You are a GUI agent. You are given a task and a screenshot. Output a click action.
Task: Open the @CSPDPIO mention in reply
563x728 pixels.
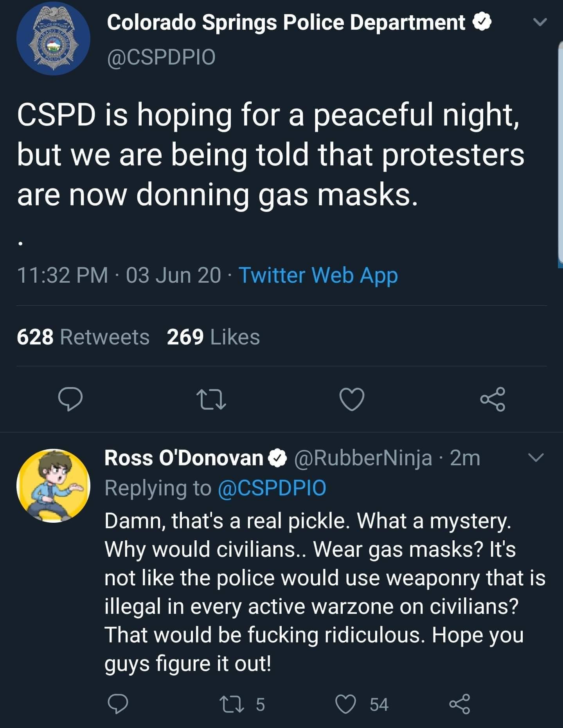point(272,488)
